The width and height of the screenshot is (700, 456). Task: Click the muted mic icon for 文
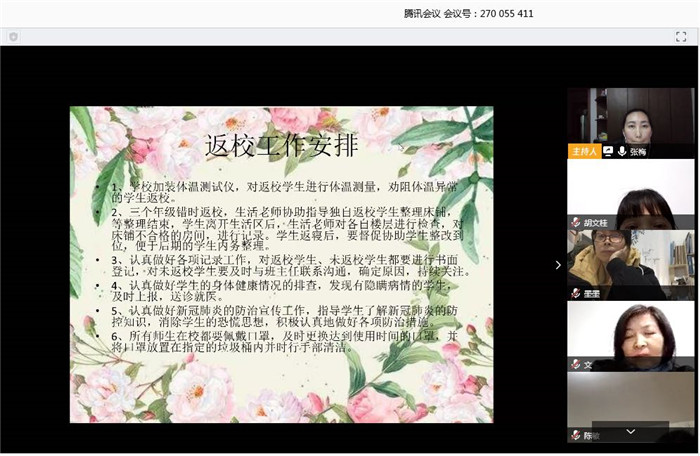tap(576, 364)
